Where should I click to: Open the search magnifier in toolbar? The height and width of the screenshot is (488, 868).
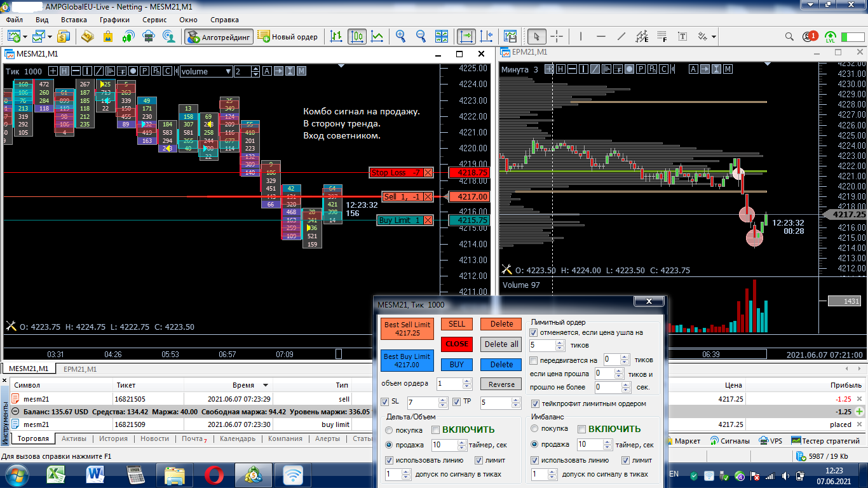click(789, 37)
